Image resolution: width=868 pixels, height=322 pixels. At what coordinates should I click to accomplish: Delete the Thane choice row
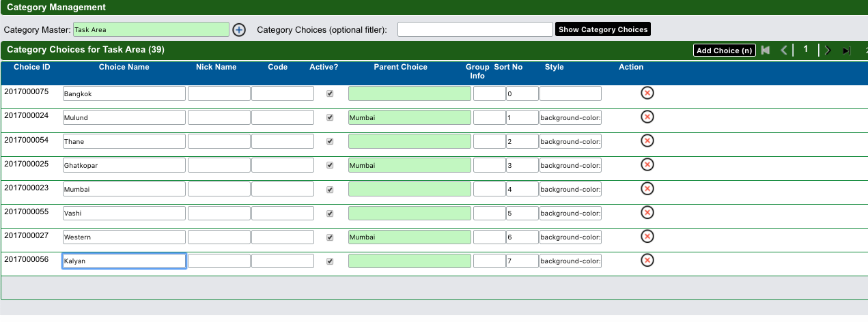pyautogui.click(x=647, y=141)
